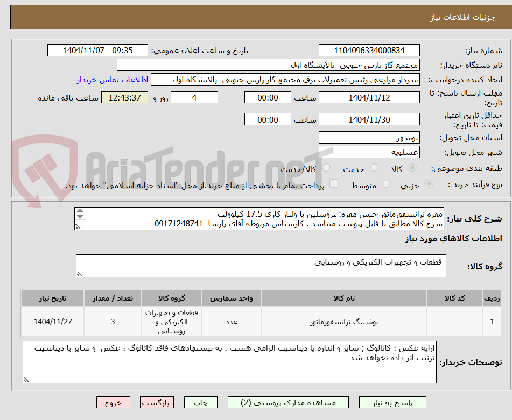Click the خروج exit button
Screen dimensions: 512x420
point(113,402)
